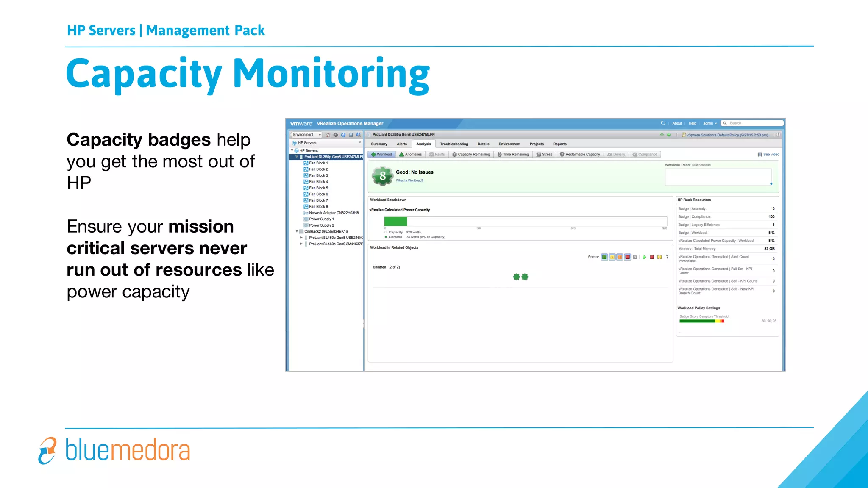Click the film icon next to See video
Screen dimensions: 868x488
click(760, 155)
